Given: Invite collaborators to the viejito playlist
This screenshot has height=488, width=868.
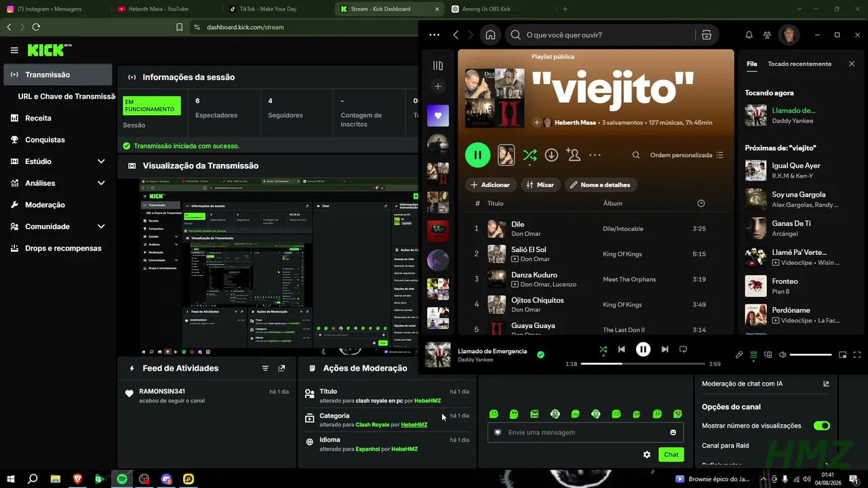Looking at the screenshot, I should (x=573, y=155).
